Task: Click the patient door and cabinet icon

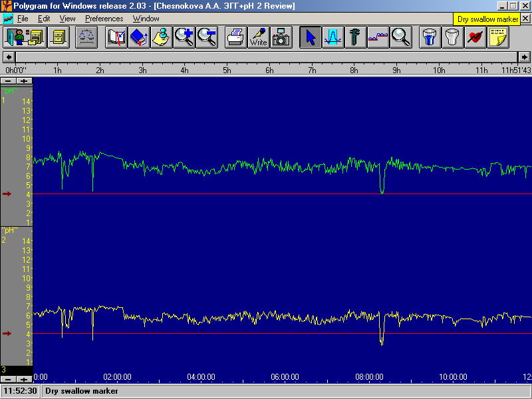Action: point(25,37)
